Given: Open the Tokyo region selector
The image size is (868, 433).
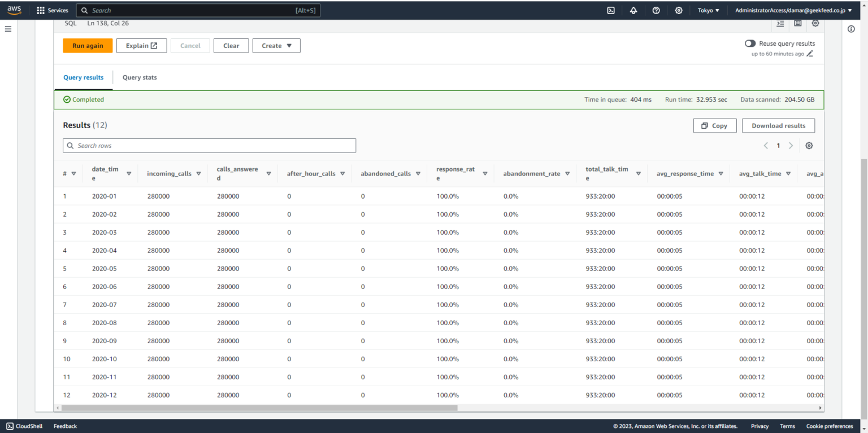Looking at the screenshot, I should point(709,10).
